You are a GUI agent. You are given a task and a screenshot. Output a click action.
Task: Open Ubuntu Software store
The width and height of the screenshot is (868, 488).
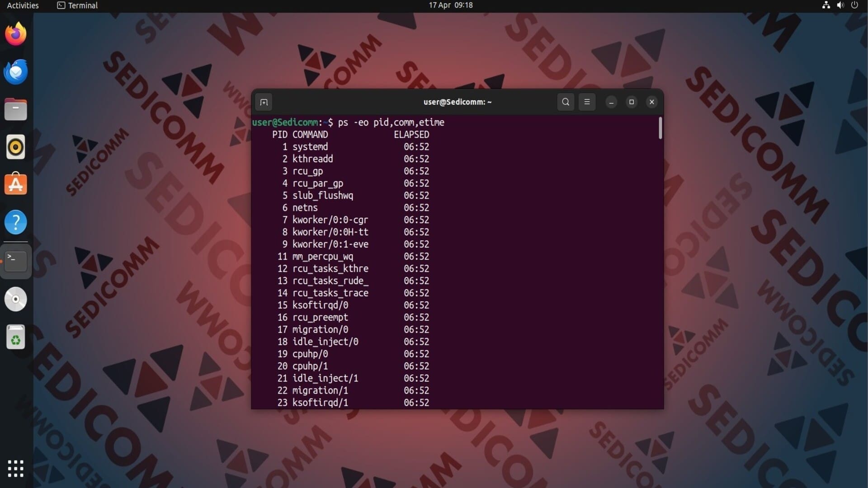point(16,184)
